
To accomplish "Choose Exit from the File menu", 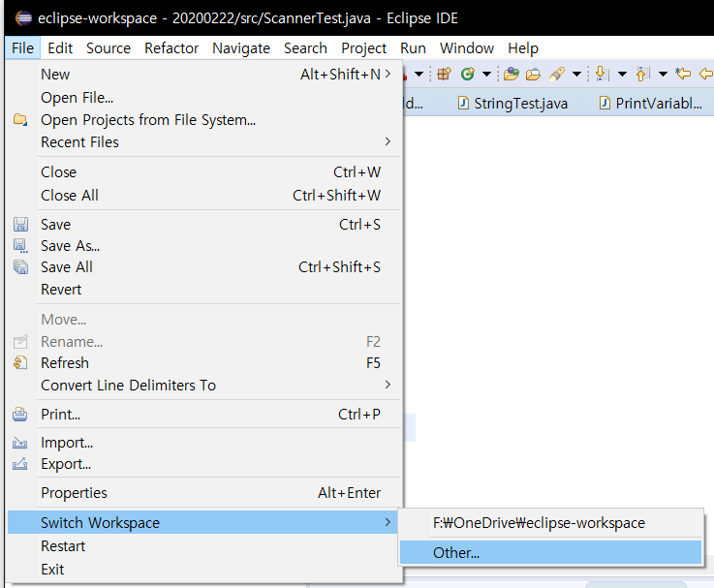I will pyautogui.click(x=204, y=570).
